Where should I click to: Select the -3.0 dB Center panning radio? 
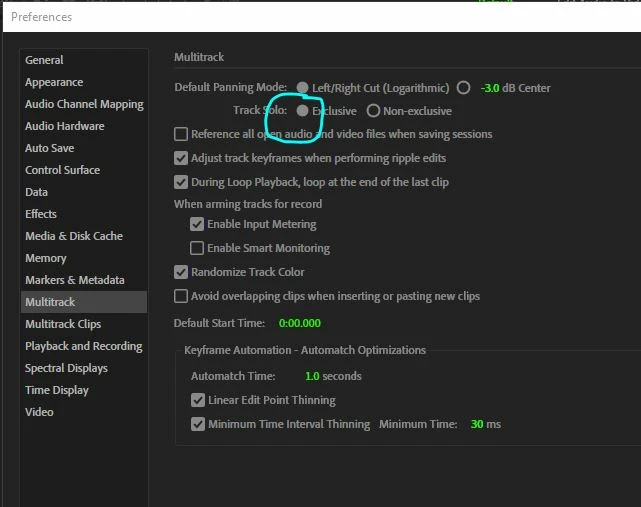coord(464,87)
